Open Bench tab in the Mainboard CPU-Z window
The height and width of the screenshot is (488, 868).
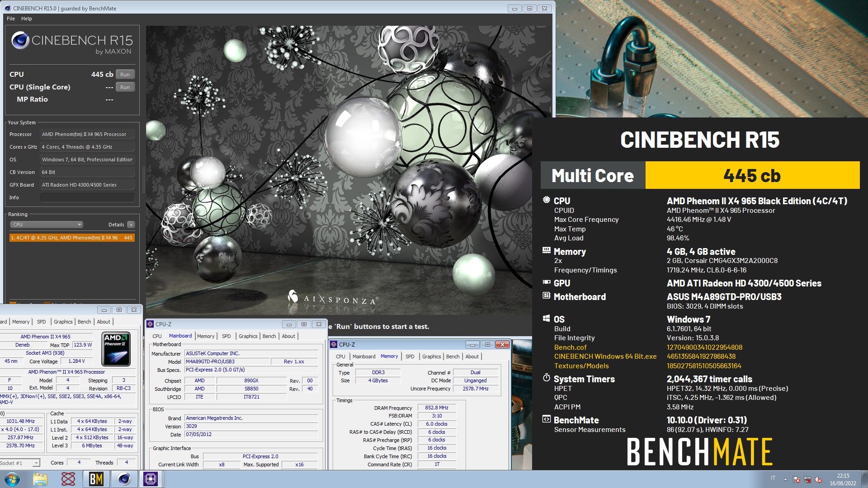click(269, 336)
